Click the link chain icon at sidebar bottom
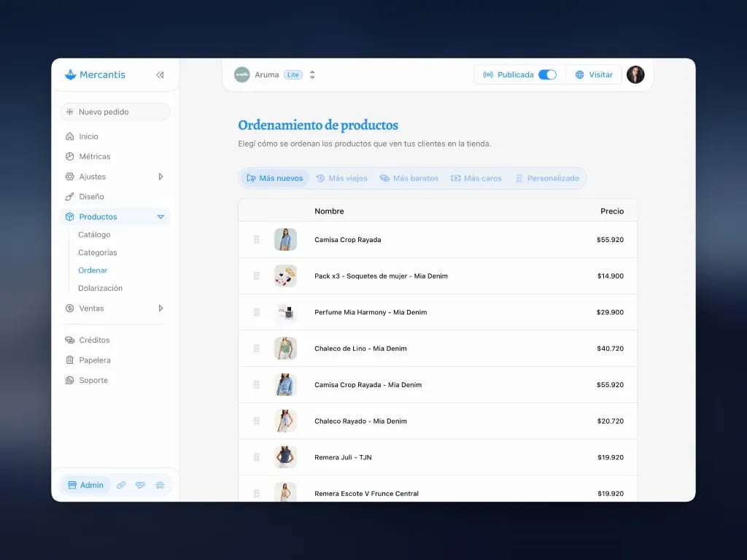Screen dimensions: 747x560 click(121, 485)
